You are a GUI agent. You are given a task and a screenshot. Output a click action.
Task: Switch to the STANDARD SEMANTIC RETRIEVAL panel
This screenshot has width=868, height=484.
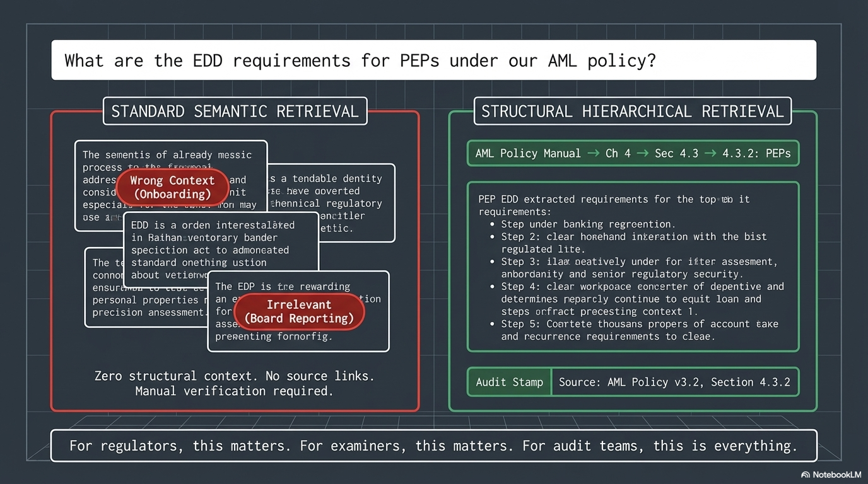tap(235, 111)
